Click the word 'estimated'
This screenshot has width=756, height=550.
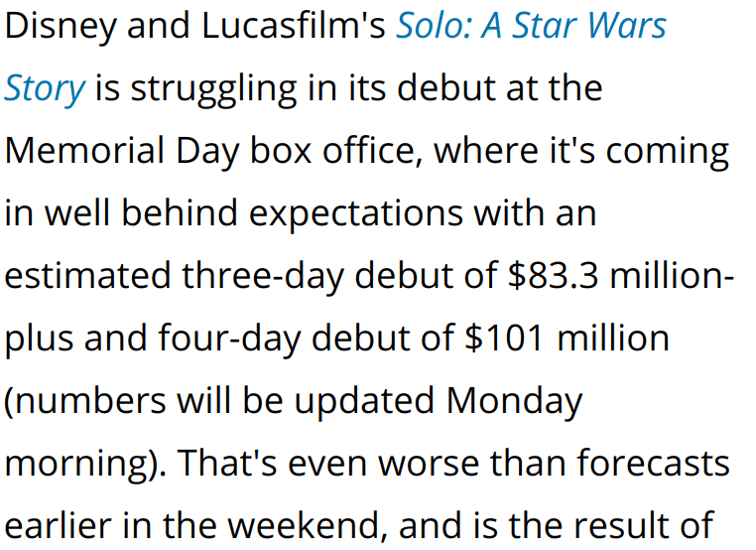point(87,276)
